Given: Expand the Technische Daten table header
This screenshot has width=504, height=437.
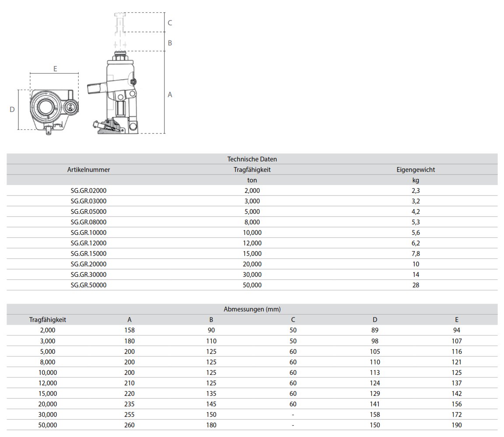Looking at the screenshot, I should [x=252, y=159].
